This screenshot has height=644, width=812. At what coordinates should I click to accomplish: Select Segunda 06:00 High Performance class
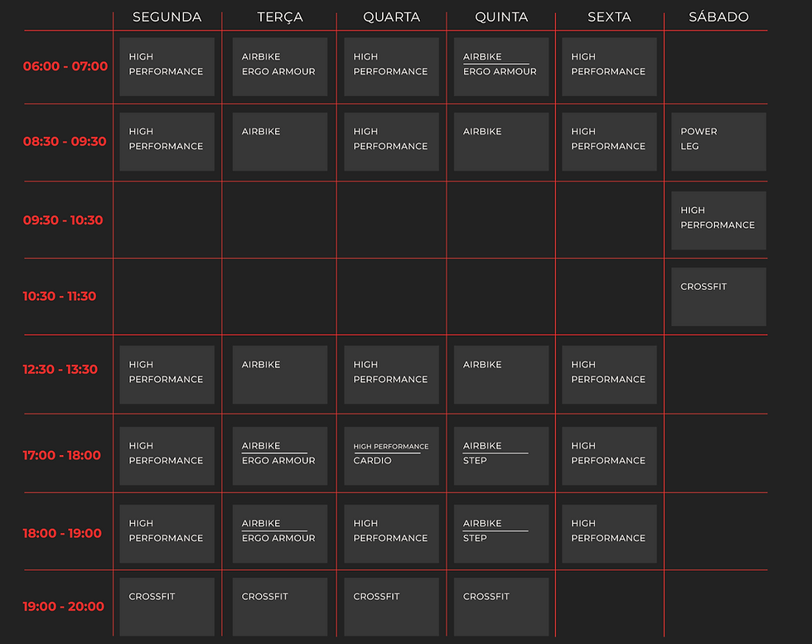point(167,67)
